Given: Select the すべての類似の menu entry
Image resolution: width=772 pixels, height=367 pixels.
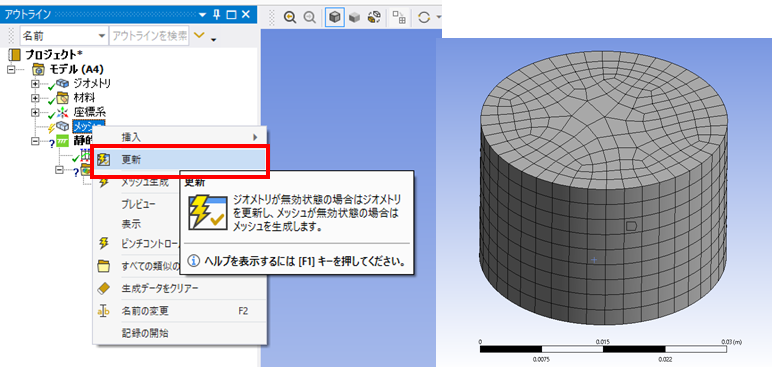Looking at the screenshot, I should tap(150, 267).
